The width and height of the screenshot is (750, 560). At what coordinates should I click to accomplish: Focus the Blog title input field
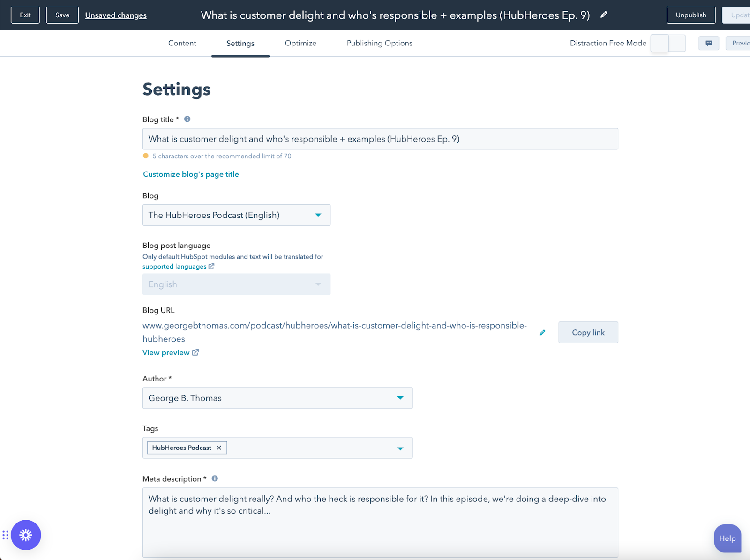point(380,139)
